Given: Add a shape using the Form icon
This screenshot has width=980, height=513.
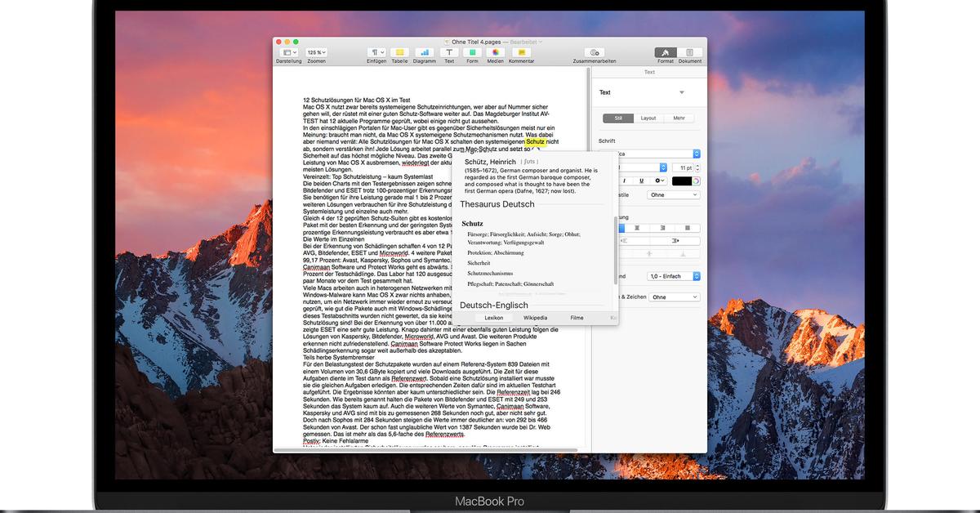Looking at the screenshot, I should 472,52.
